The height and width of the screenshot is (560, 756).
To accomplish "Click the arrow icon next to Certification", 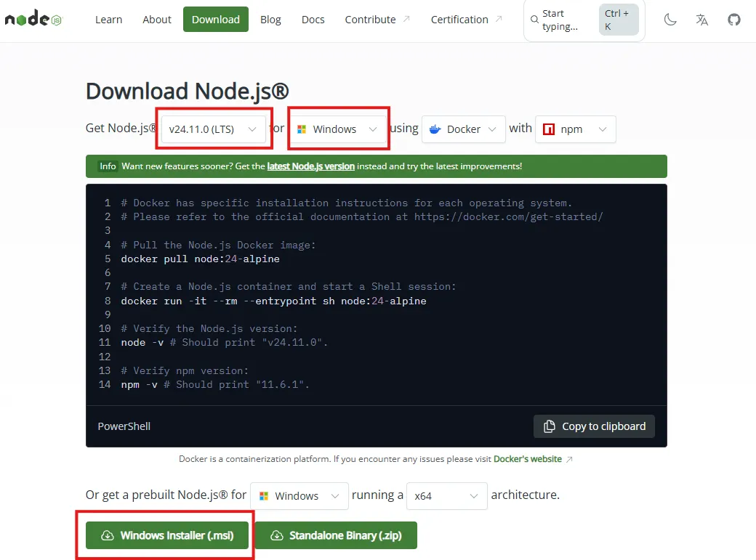I will (x=499, y=19).
